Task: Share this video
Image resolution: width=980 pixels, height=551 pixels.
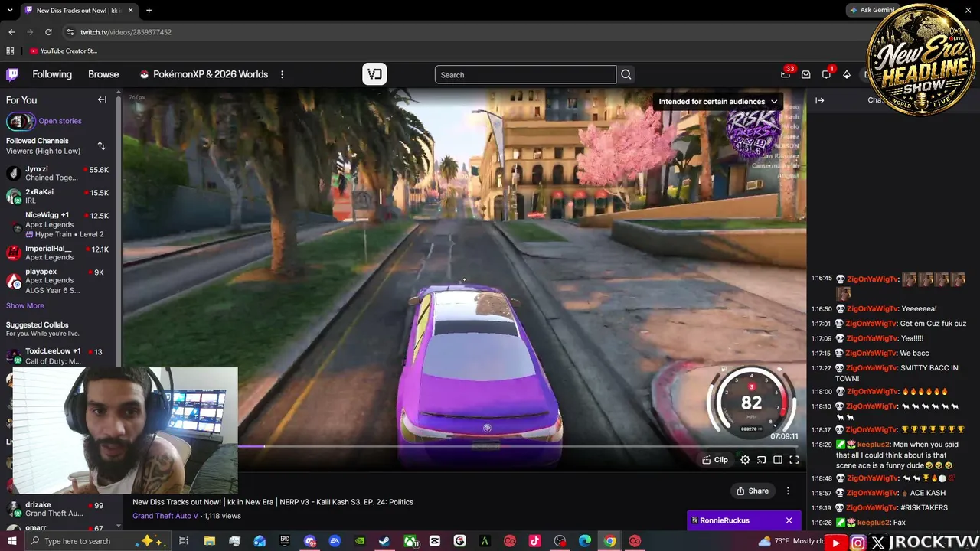Action: (x=753, y=491)
